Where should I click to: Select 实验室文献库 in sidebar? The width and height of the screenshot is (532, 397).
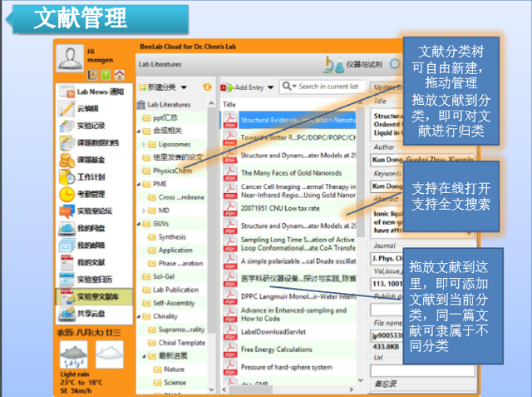(x=94, y=296)
